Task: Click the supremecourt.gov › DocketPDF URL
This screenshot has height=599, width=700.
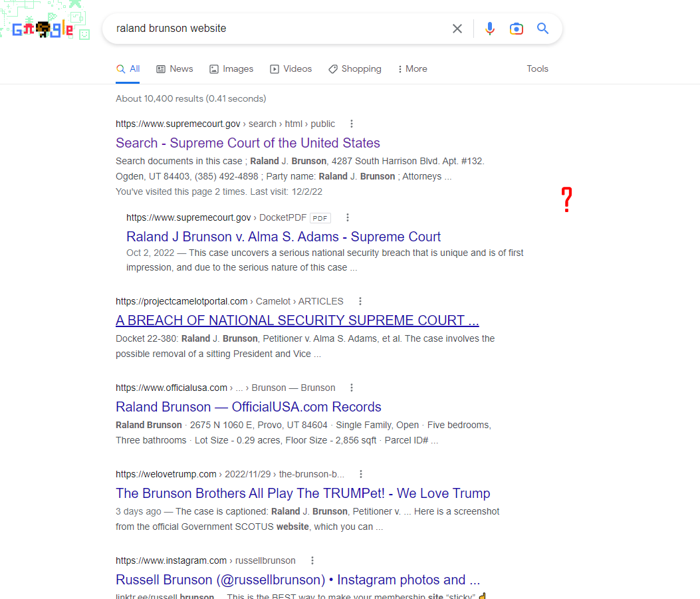Action: [x=216, y=217]
